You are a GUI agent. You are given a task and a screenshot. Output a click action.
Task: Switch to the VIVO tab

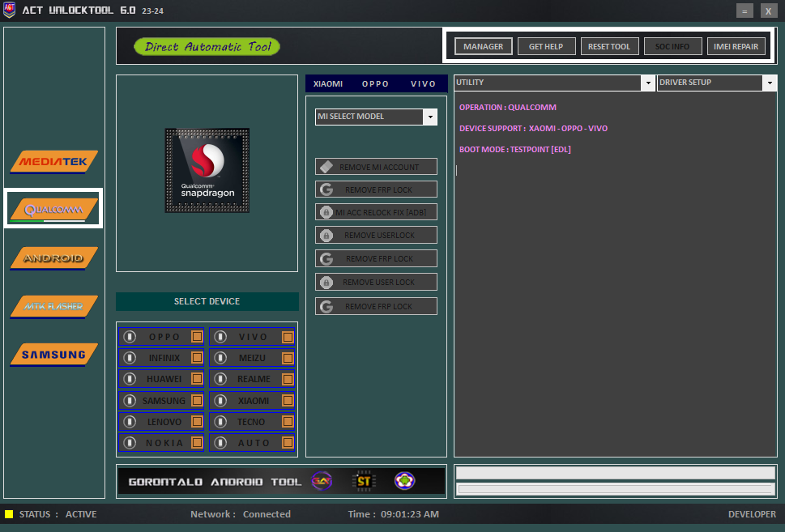(x=423, y=83)
